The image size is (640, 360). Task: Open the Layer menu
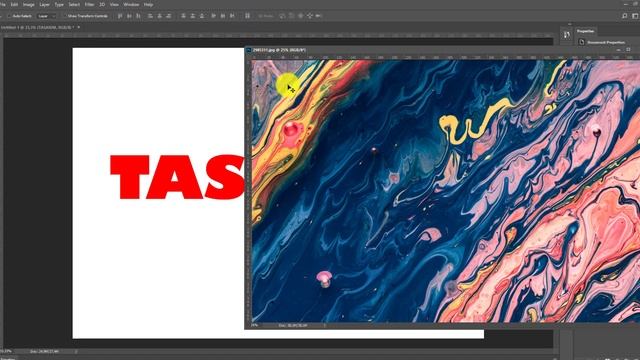[x=44, y=4]
